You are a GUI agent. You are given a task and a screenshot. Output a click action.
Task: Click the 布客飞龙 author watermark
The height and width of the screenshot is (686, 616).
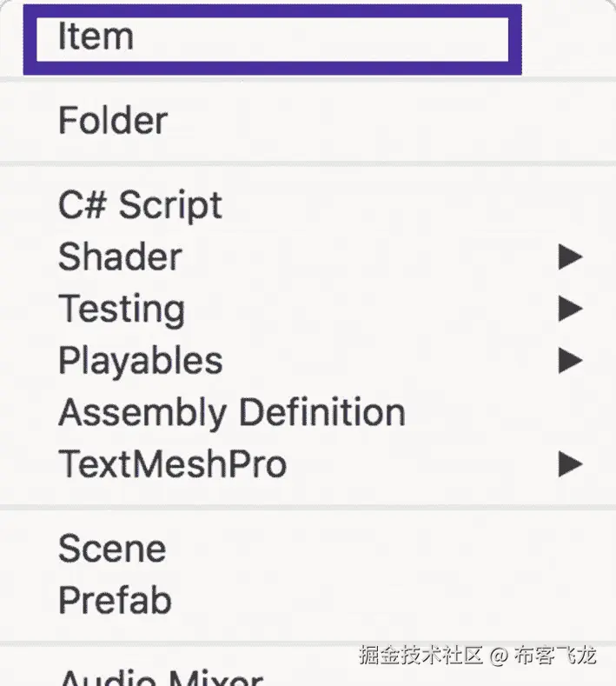(x=555, y=656)
